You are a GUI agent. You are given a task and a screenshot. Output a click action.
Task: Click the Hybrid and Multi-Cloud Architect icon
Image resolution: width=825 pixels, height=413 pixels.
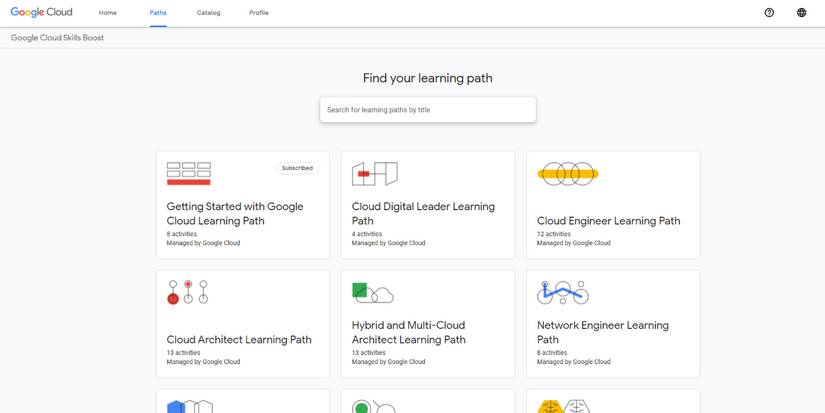point(373,292)
